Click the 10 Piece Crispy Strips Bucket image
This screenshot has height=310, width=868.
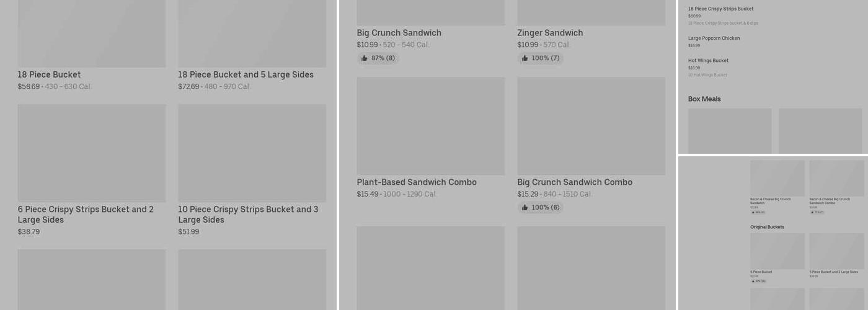click(x=252, y=153)
